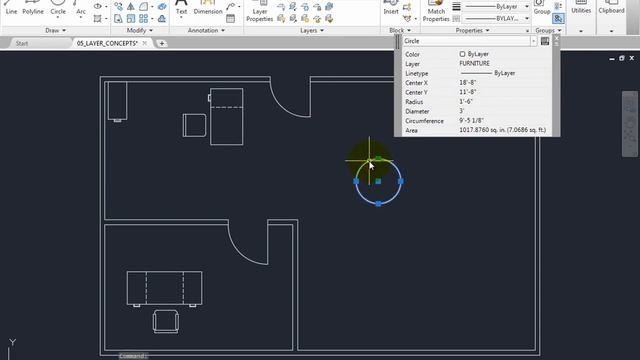The image size is (640, 360).
Task: Click the layer Lock icon
Action: click(317, 7)
